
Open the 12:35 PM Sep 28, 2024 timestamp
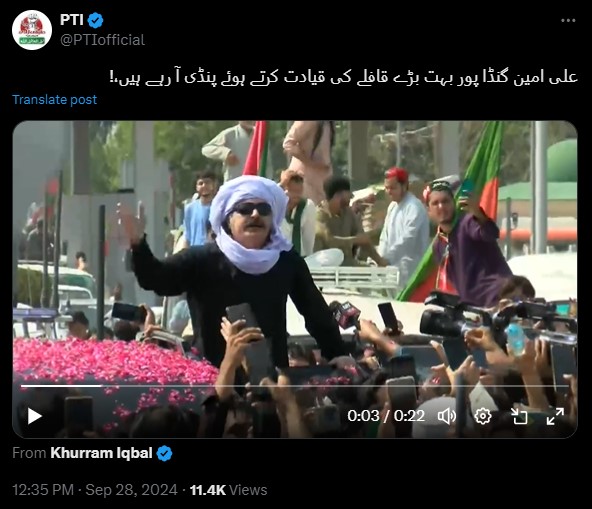(x=95, y=490)
